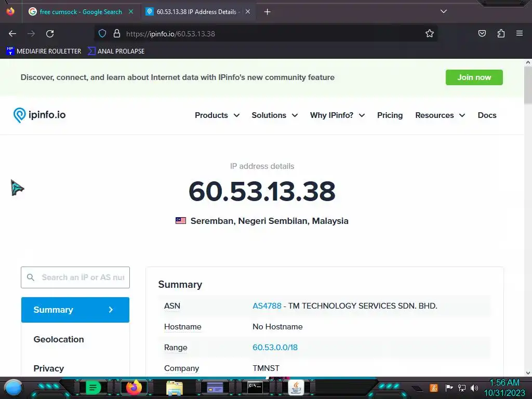Go back using the browser back arrow

[12, 34]
